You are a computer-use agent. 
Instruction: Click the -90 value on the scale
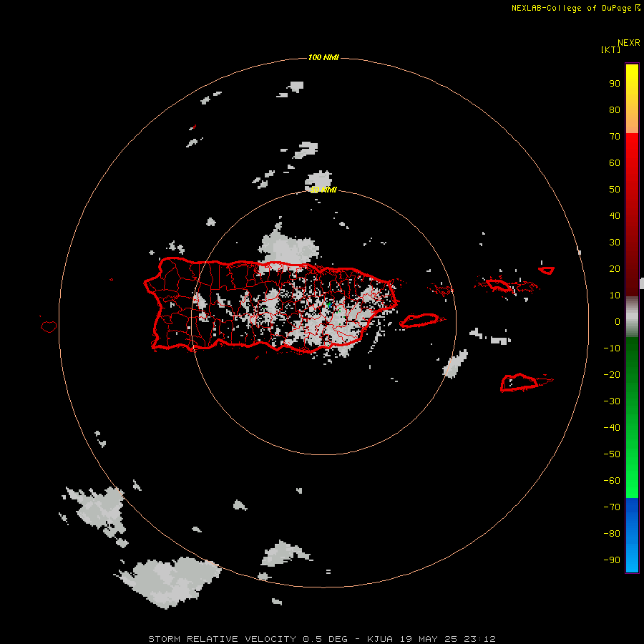coord(612,560)
